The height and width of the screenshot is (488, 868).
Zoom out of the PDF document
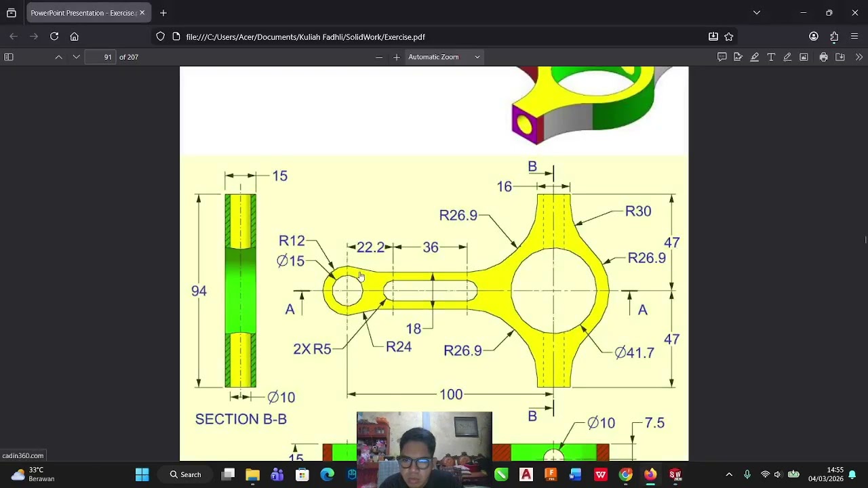pos(379,57)
